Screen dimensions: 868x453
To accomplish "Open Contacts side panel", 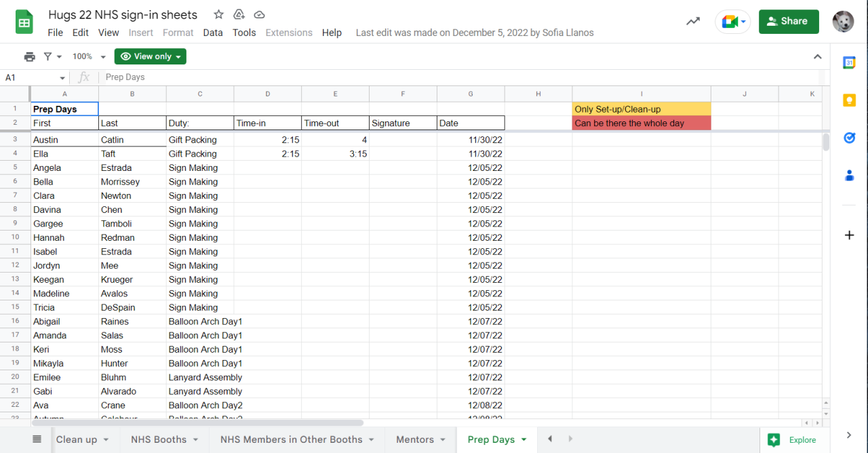I will 849,176.
